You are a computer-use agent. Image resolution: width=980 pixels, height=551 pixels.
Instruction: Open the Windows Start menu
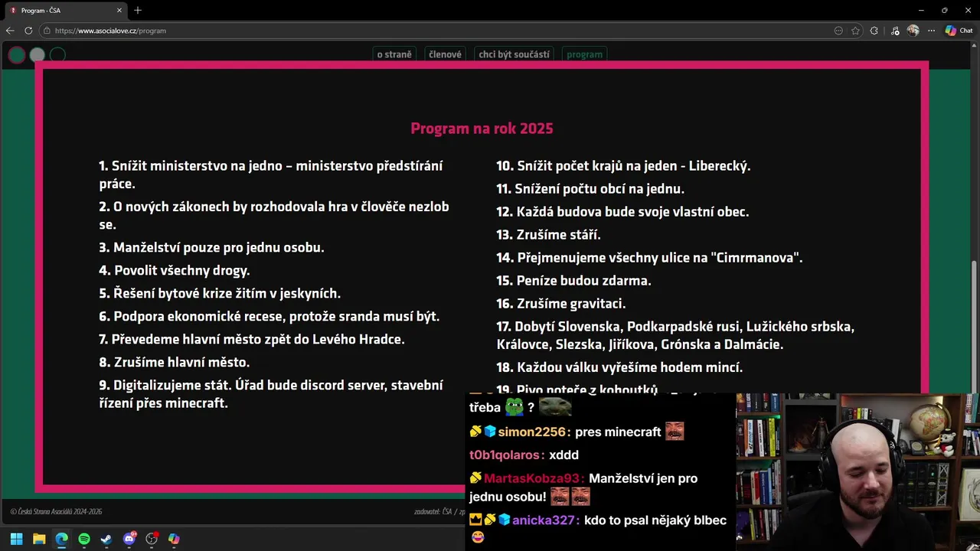pos(16,539)
